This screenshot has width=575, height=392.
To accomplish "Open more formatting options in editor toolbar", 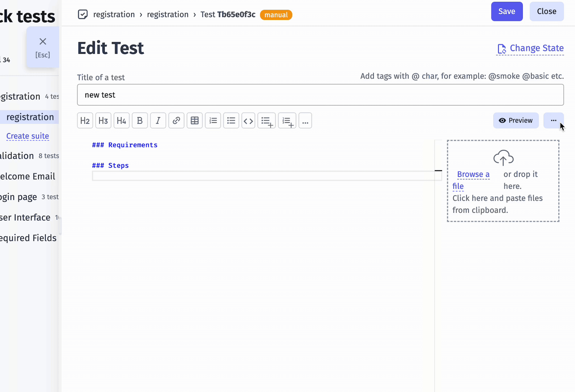I will click(x=305, y=121).
